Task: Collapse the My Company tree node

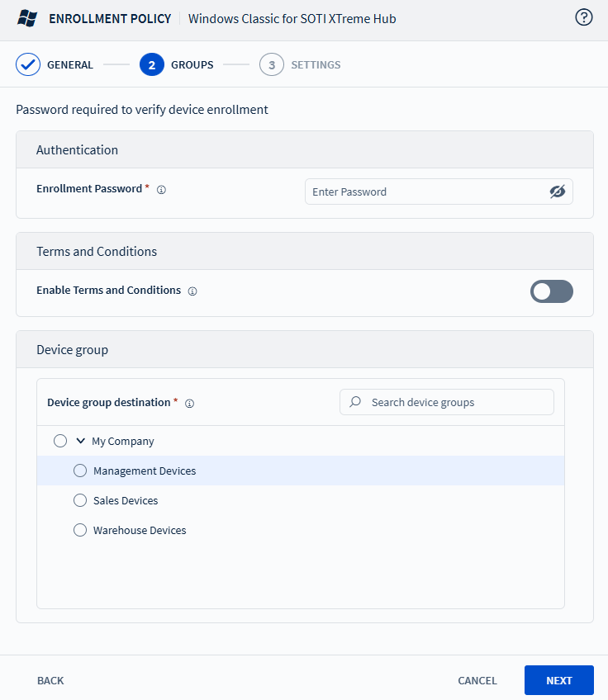Action: click(x=81, y=441)
